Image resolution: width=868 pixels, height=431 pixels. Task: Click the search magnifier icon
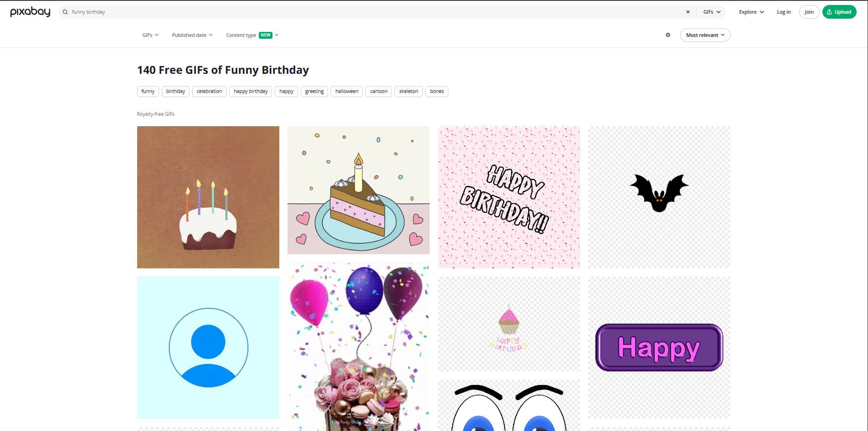pyautogui.click(x=65, y=12)
